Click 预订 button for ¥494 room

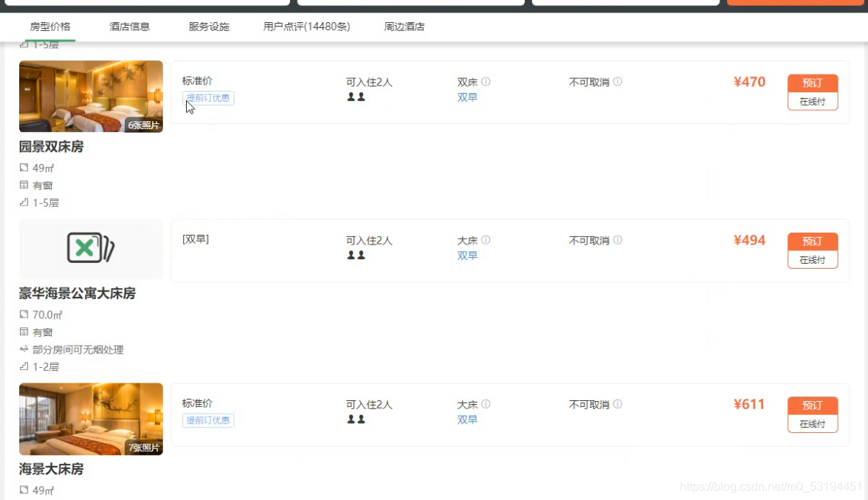(x=813, y=241)
